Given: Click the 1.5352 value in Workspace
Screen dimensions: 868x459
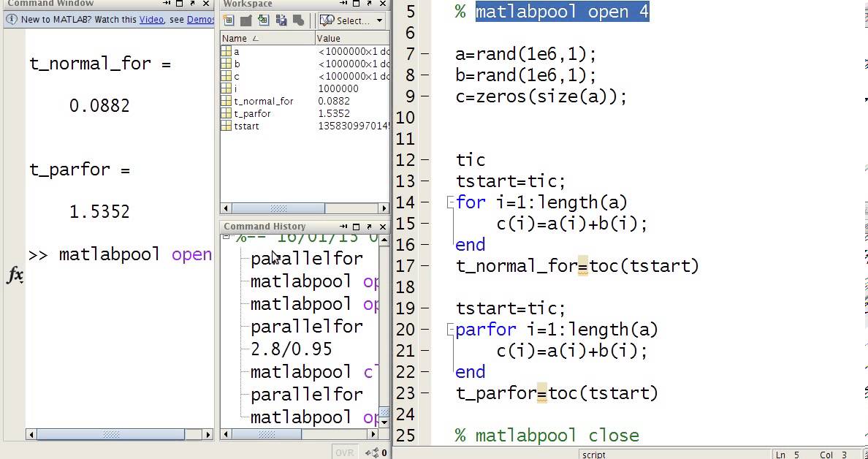Looking at the screenshot, I should coord(334,113).
